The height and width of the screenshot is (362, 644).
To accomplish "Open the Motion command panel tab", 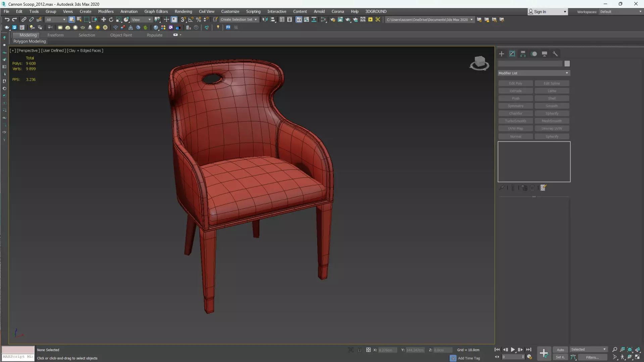I will coord(534,54).
